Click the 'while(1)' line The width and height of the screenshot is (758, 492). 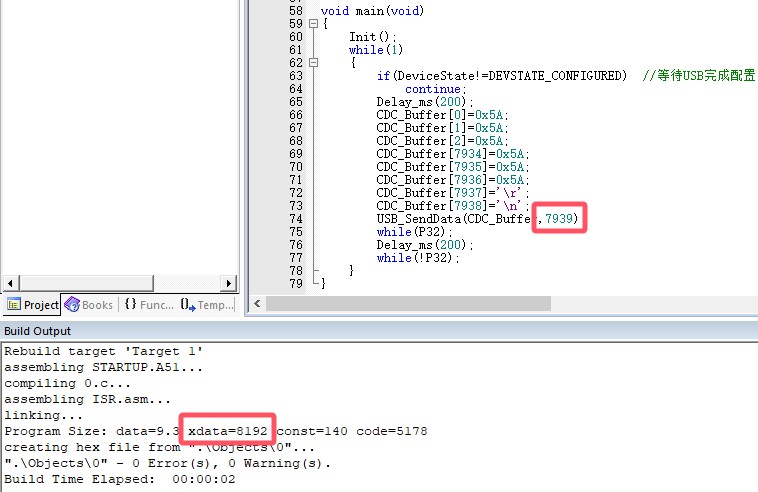point(376,50)
